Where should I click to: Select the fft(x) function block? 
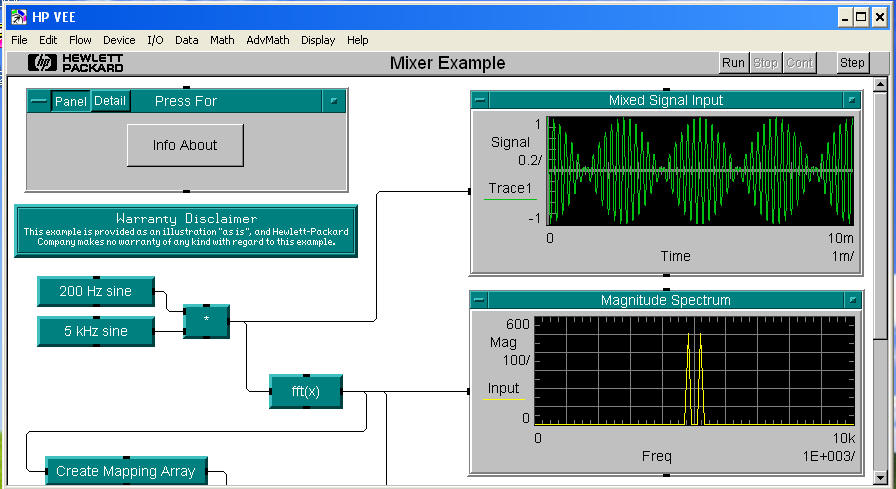pyautogui.click(x=305, y=391)
